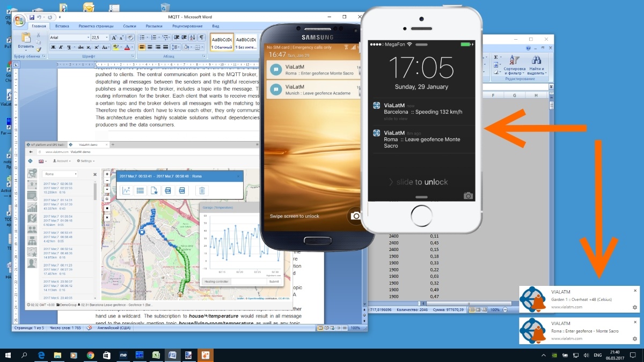The height and width of the screenshot is (362, 644).
Task: Center-align paragraph text in Word
Action: (x=150, y=47)
